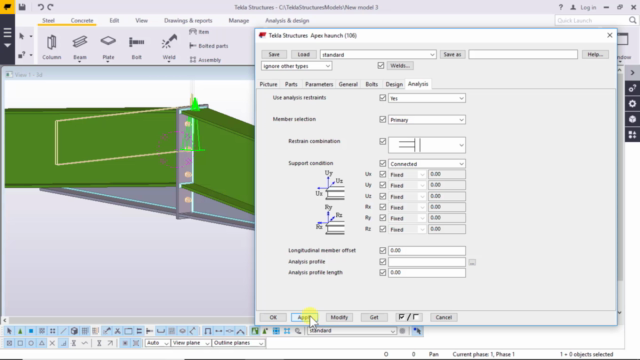Screen dimensions: 640x360
Task: Toggle Select parts blue square switch
Action: pos(31,331)
